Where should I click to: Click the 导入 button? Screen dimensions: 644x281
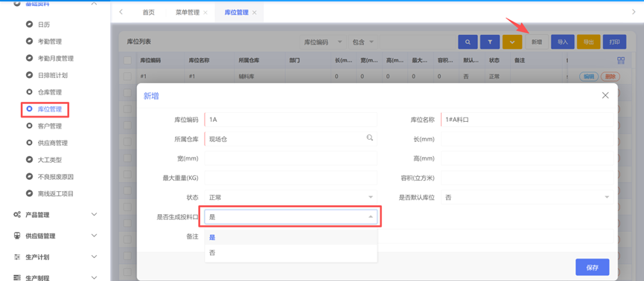coord(562,42)
